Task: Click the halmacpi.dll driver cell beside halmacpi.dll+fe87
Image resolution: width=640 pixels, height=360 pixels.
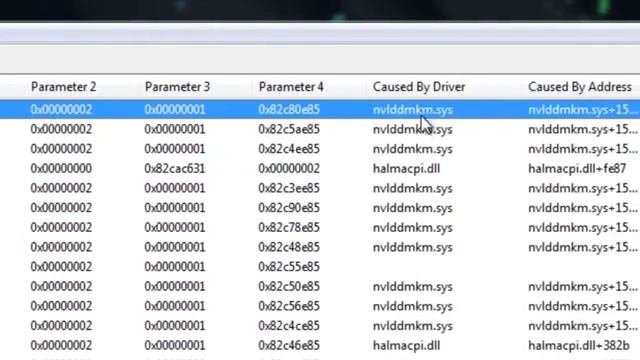Action: click(x=406, y=169)
